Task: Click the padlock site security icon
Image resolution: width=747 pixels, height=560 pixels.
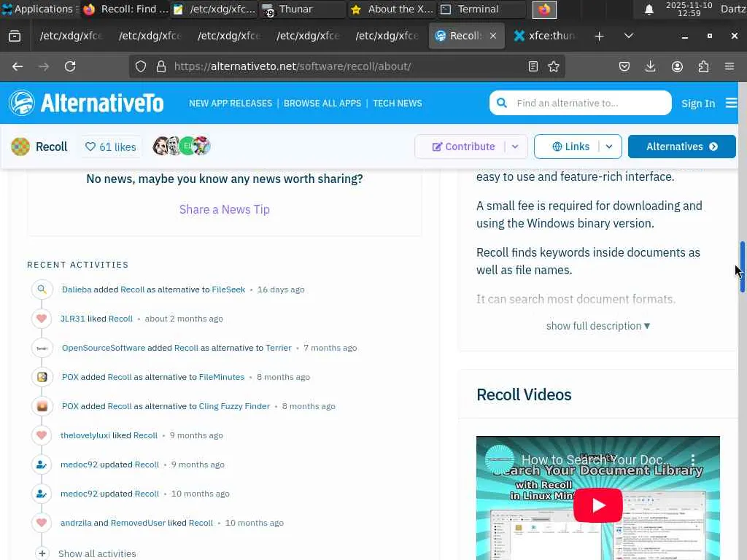Action: (x=161, y=66)
